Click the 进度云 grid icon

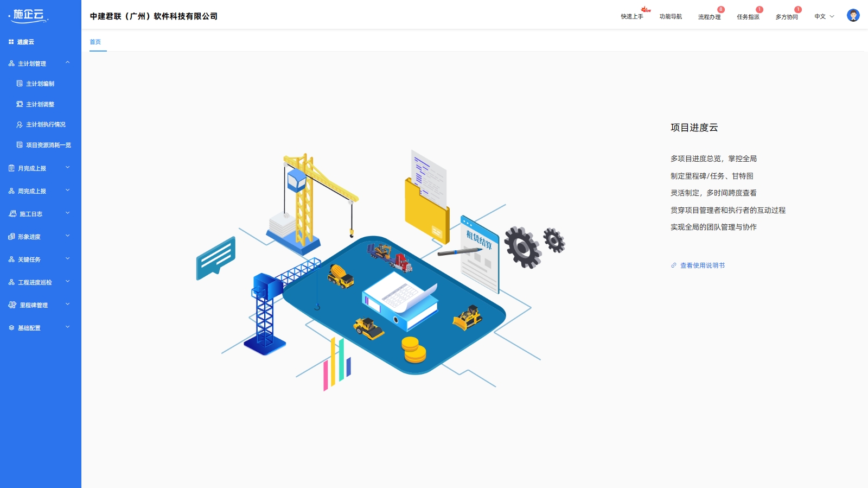pyautogui.click(x=11, y=42)
